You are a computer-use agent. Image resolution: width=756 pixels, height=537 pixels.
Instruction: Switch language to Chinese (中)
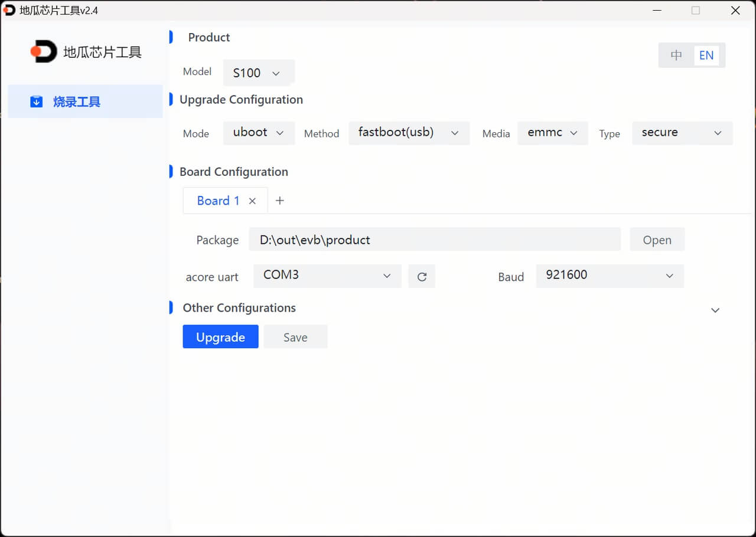tap(676, 55)
